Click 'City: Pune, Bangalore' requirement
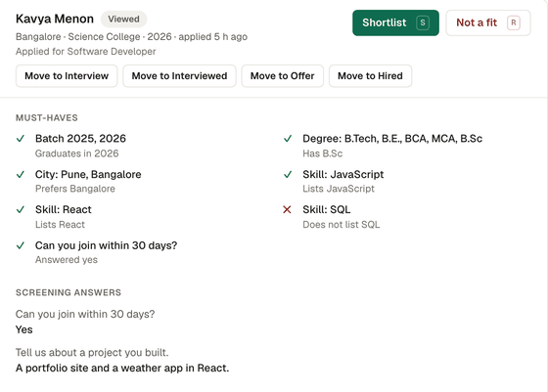548x392 pixels. click(x=88, y=174)
